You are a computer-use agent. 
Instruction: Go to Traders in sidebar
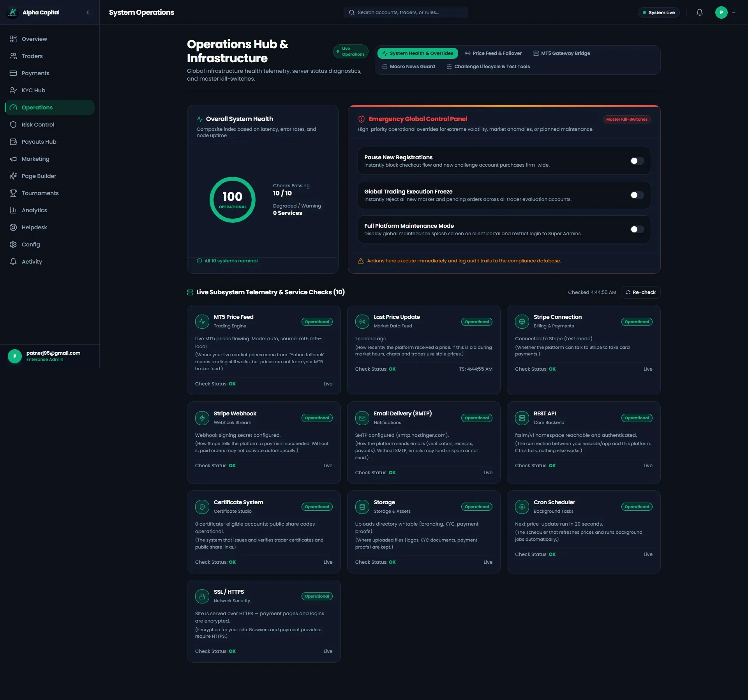(x=49, y=56)
